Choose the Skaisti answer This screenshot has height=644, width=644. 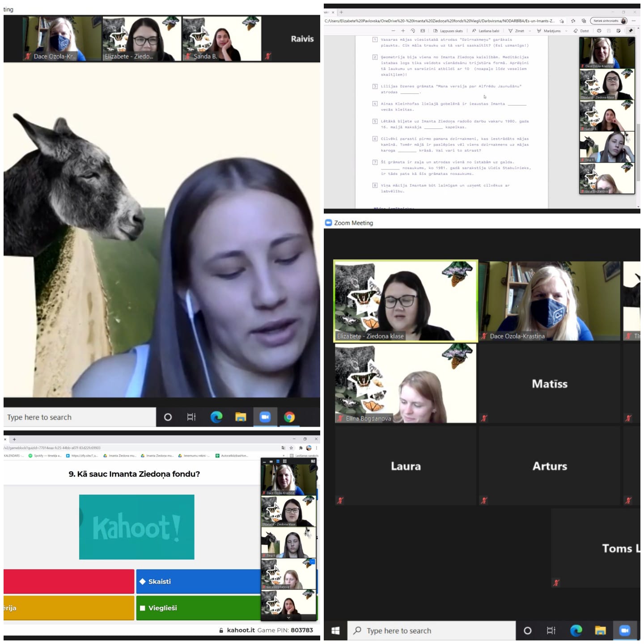199,581
